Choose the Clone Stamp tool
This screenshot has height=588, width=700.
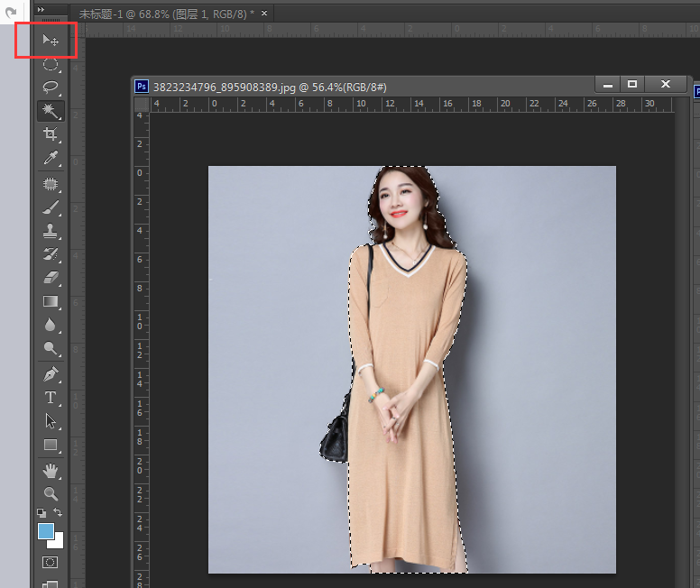[x=51, y=231]
